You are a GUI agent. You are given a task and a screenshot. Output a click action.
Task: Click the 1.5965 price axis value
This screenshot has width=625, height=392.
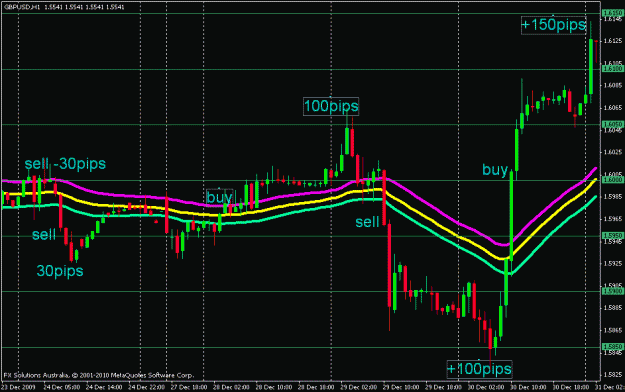tap(613, 219)
